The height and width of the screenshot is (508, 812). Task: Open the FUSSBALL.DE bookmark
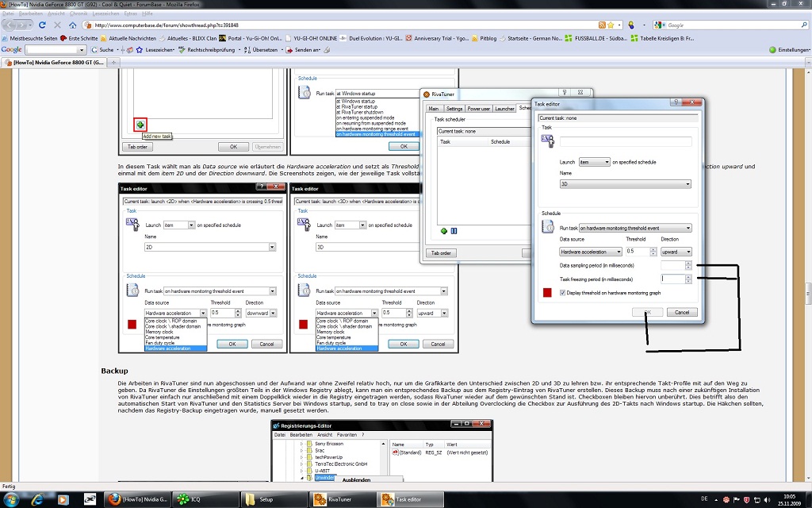(x=596, y=38)
